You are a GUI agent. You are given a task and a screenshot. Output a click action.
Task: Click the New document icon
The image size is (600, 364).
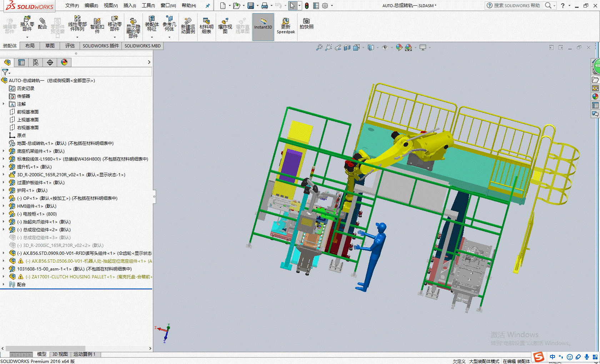click(223, 5)
